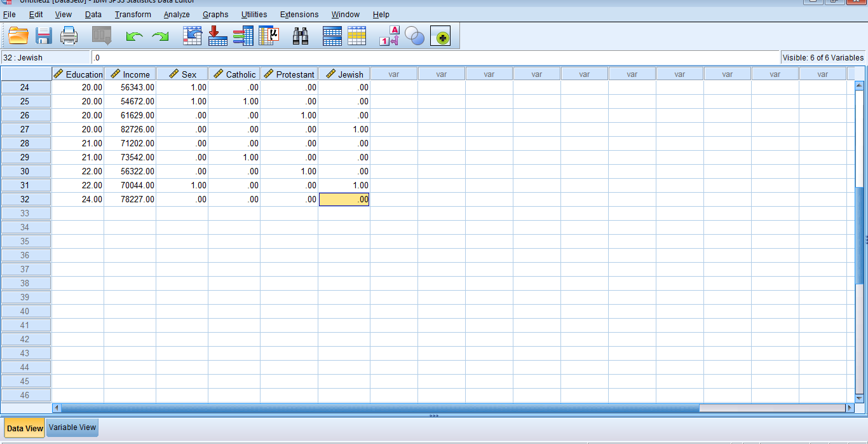Open the View menu
The height and width of the screenshot is (444, 868).
point(64,14)
